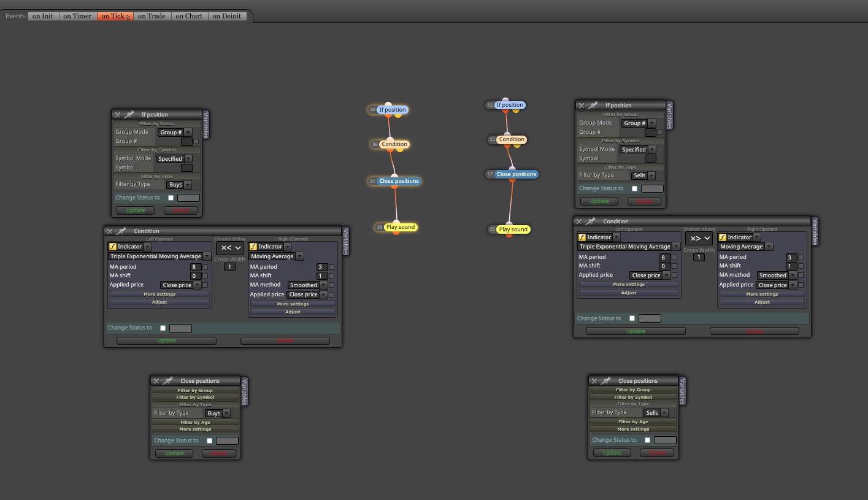This screenshot has width=868, height=500.
Task: Enable MA period 8 checkbox in Crosses Below condition
Action: pos(205,267)
